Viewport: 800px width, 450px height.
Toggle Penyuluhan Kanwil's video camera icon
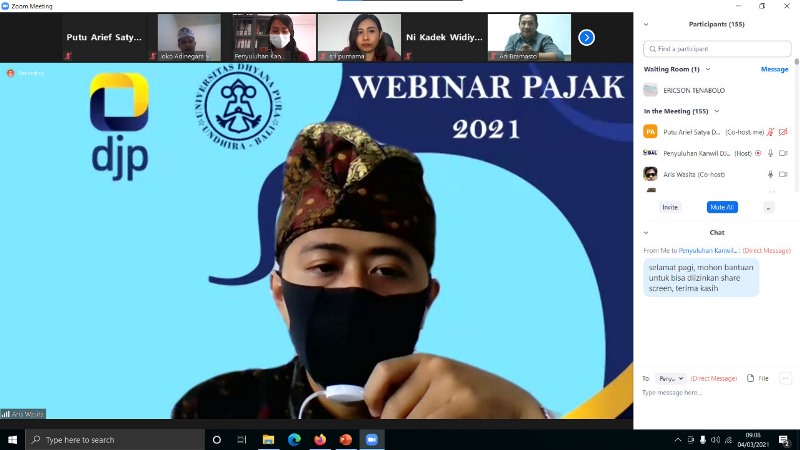click(783, 153)
